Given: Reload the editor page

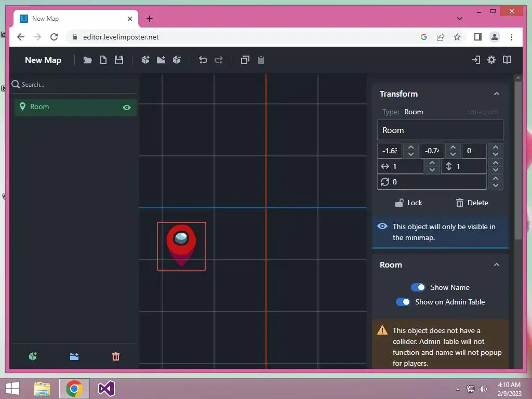Looking at the screenshot, I should [x=54, y=37].
